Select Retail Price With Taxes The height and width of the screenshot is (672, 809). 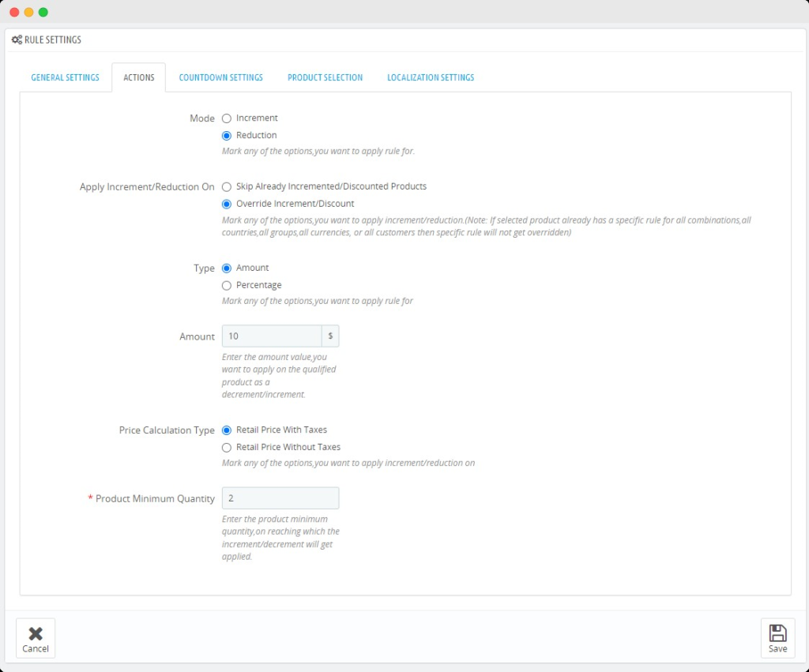[227, 430]
